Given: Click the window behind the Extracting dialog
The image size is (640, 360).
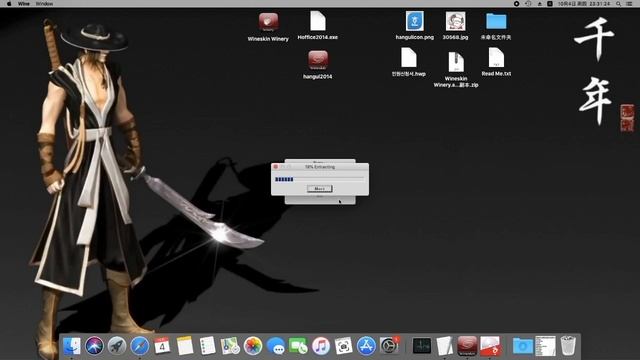Looking at the screenshot, I should click(320, 200).
